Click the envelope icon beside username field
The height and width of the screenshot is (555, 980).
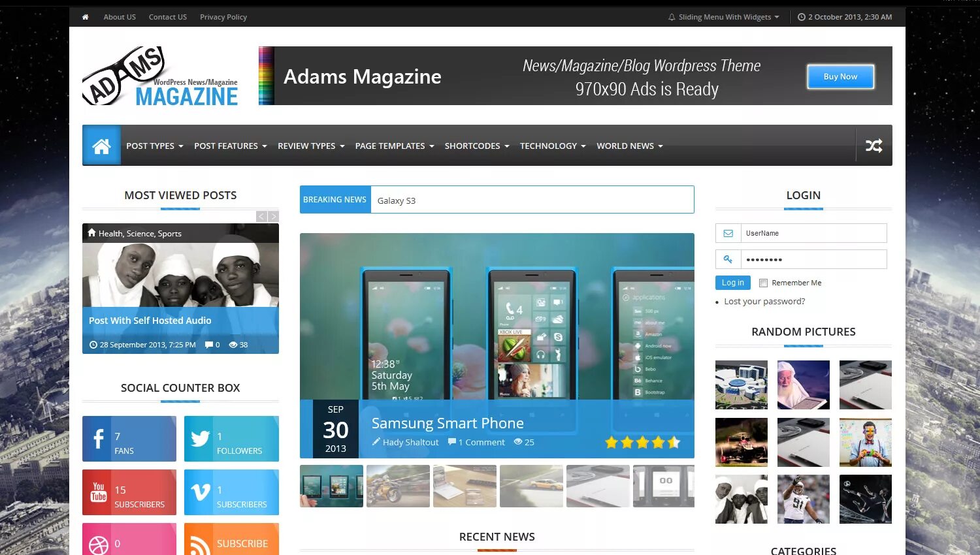click(x=728, y=233)
